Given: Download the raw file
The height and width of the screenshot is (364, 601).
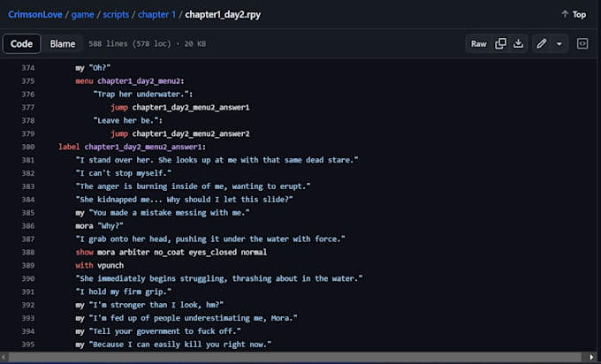Looking at the screenshot, I should pos(519,43).
